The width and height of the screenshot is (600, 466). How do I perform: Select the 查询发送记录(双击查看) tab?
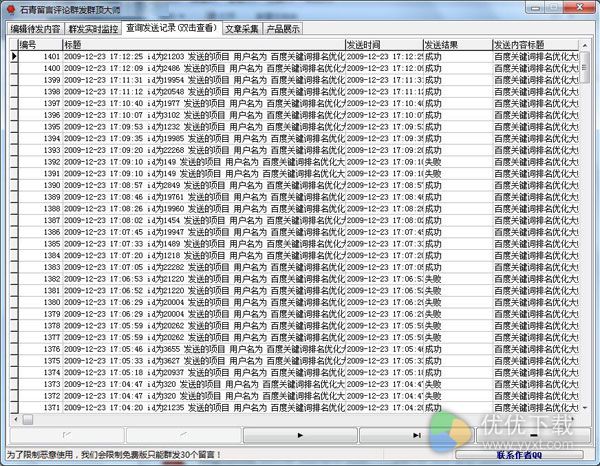pyautogui.click(x=171, y=28)
